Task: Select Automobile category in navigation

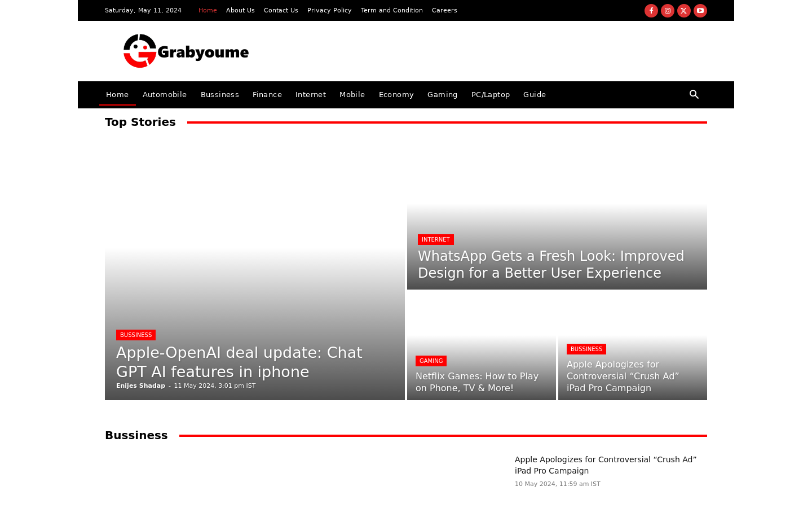Action: pyautogui.click(x=165, y=94)
